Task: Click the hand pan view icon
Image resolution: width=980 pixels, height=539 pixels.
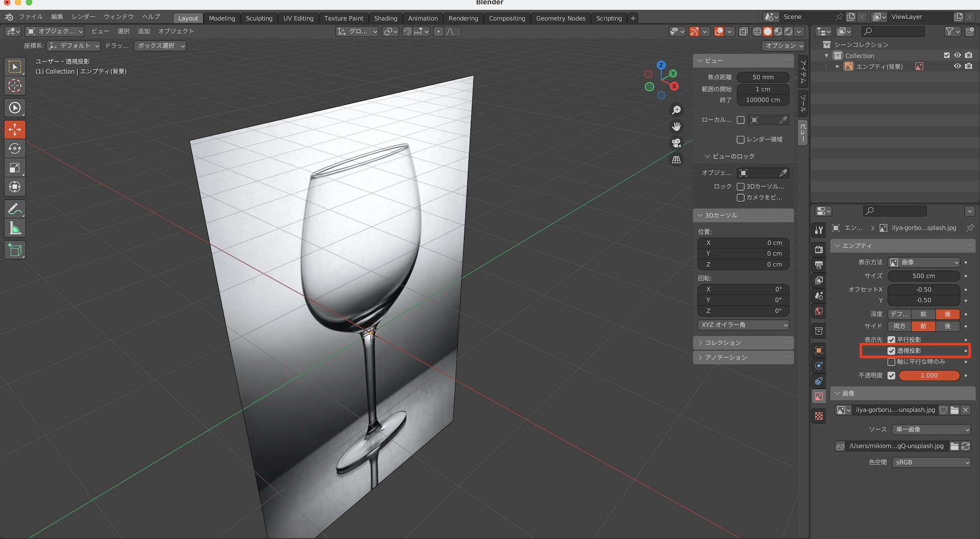Action: point(676,126)
